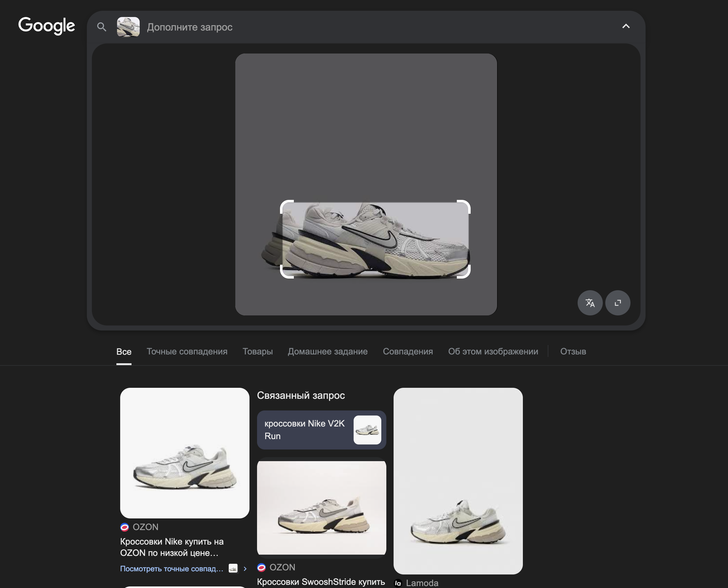Image resolution: width=728 pixels, height=588 pixels.
Task: Open the "Об этом изображении" tab
Action: click(493, 352)
